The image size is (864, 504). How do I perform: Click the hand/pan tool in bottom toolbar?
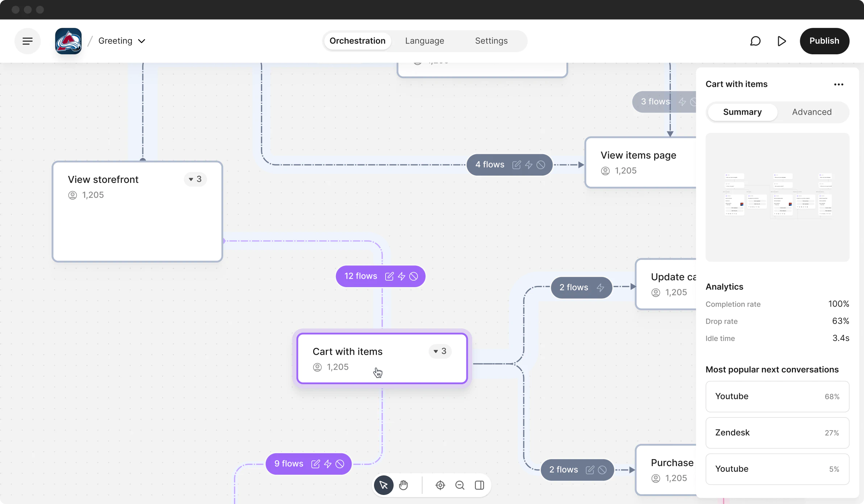point(403,485)
